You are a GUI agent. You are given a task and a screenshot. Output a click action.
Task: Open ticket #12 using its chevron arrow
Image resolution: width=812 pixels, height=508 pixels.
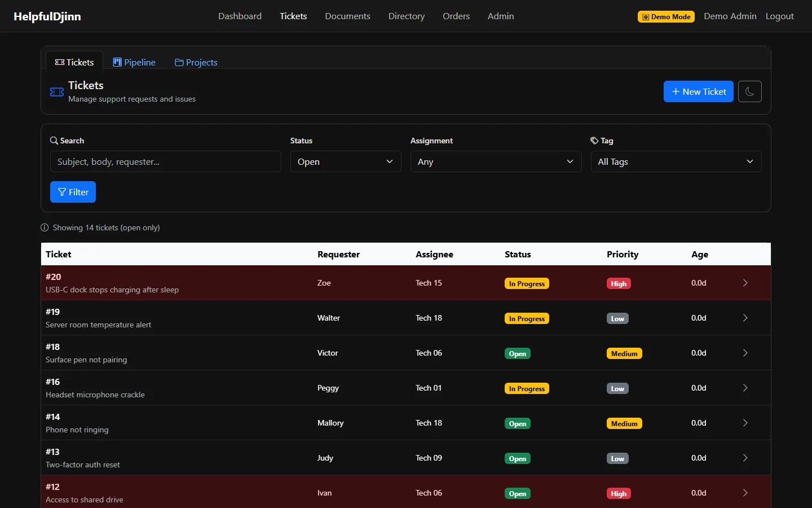745,493
